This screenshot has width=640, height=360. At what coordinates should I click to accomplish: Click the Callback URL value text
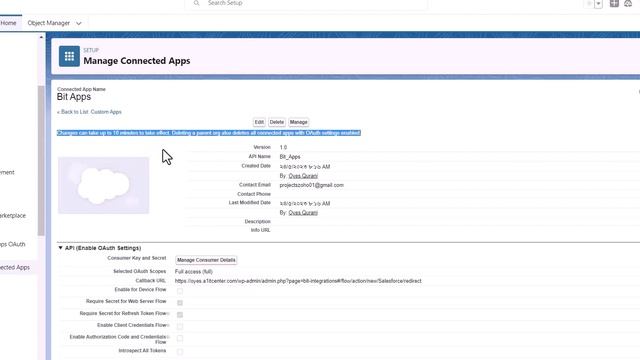coord(298,281)
